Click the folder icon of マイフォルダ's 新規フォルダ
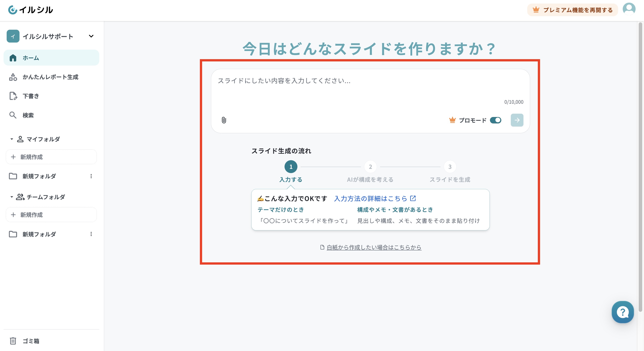Image resolution: width=644 pixels, height=351 pixels. pyautogui.click(x=13, y=176)
